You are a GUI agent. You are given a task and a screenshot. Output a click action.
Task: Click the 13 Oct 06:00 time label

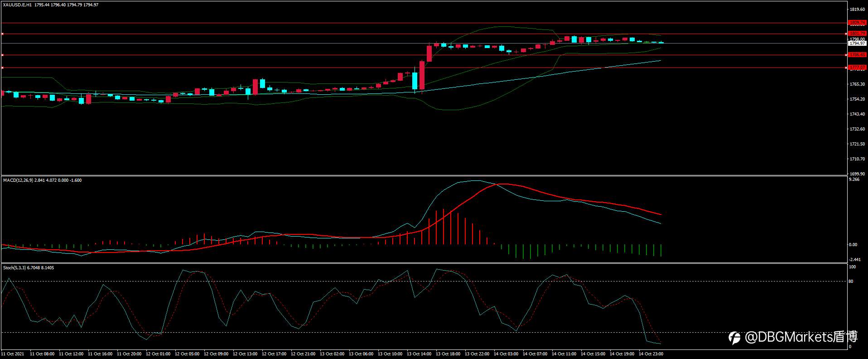click(361, 354)
